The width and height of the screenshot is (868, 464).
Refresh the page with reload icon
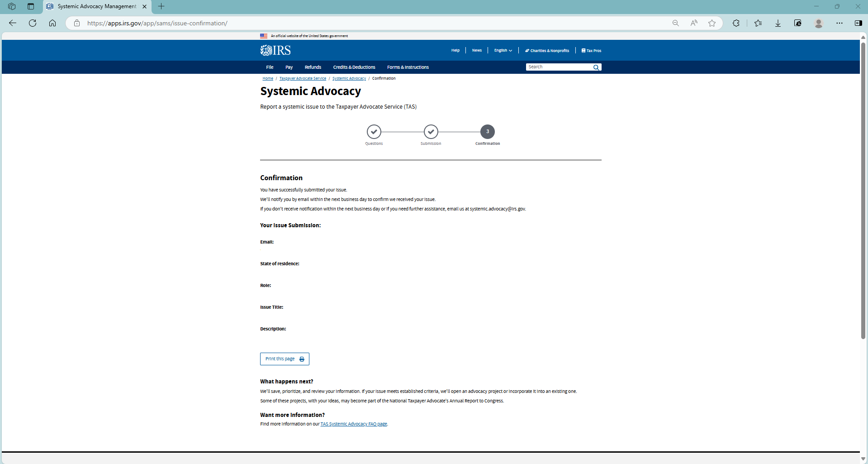(33, 23)
